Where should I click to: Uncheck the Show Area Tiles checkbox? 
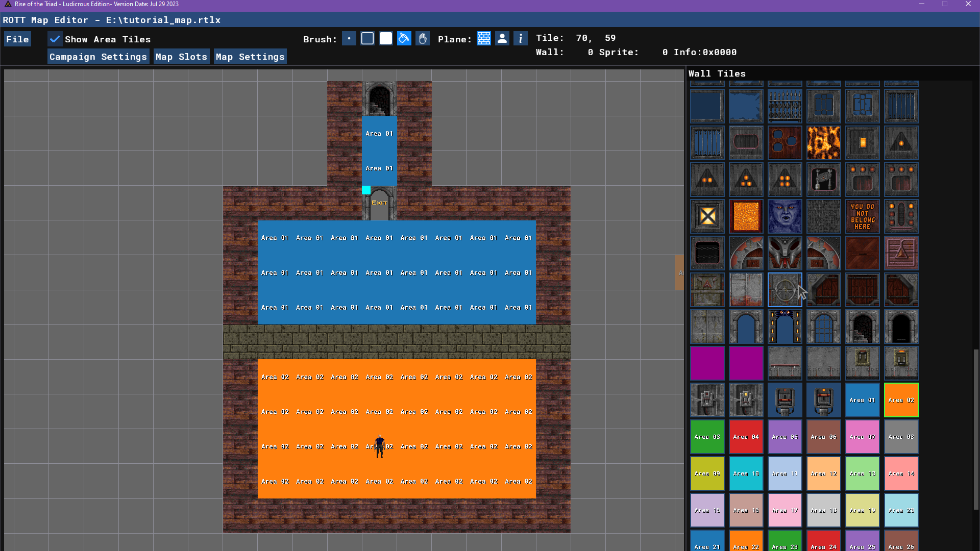55,39
